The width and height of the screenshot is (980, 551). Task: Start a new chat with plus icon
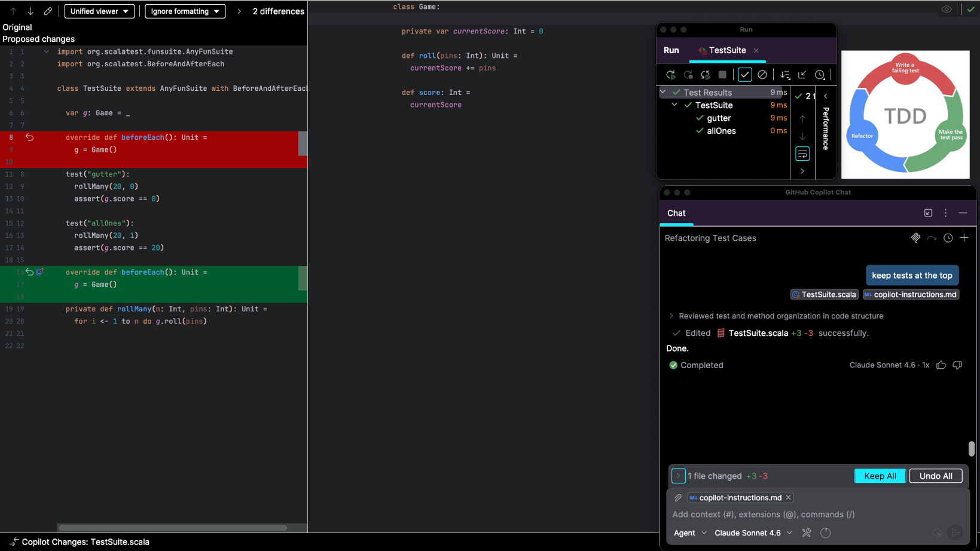[x=964, y=238]
